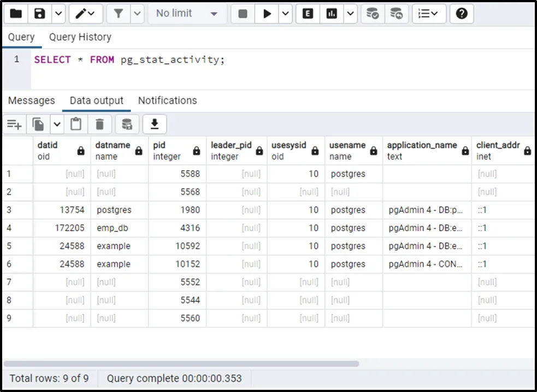
Task: Switch to the Messages tab
Action: click(32, 100)
